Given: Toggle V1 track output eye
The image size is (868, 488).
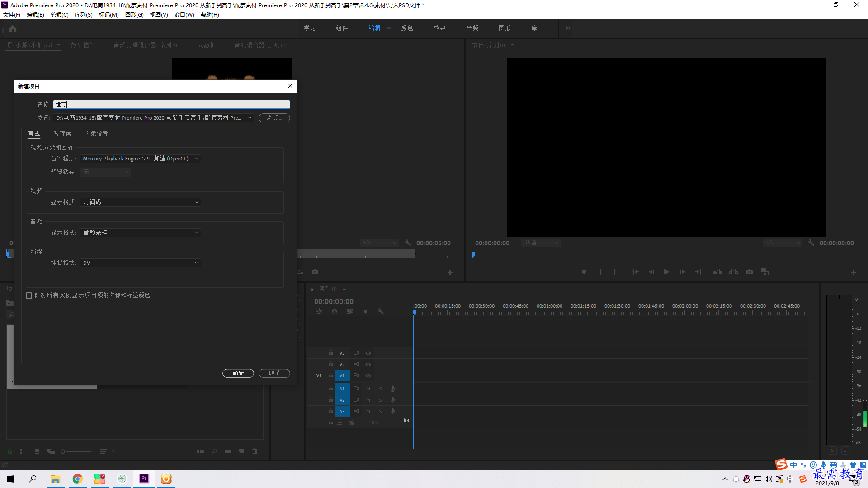Looking at the screenshot, I should pyautogui.click(x=368, y=376).
